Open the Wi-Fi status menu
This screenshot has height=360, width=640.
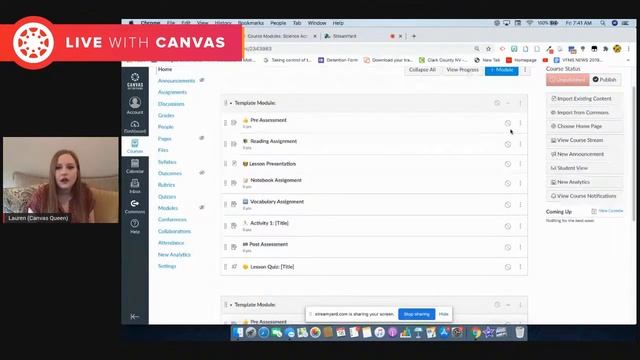(529, 23)
